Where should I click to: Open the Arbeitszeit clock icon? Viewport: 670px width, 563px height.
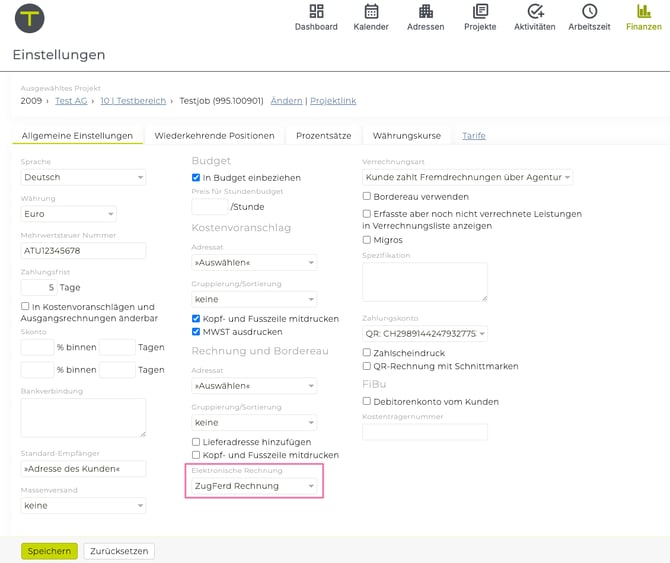click(x=589, y=12)
